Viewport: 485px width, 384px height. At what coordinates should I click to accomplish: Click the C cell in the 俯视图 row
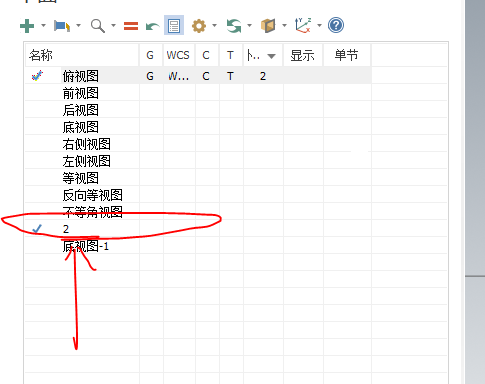(x=206, y=76)
